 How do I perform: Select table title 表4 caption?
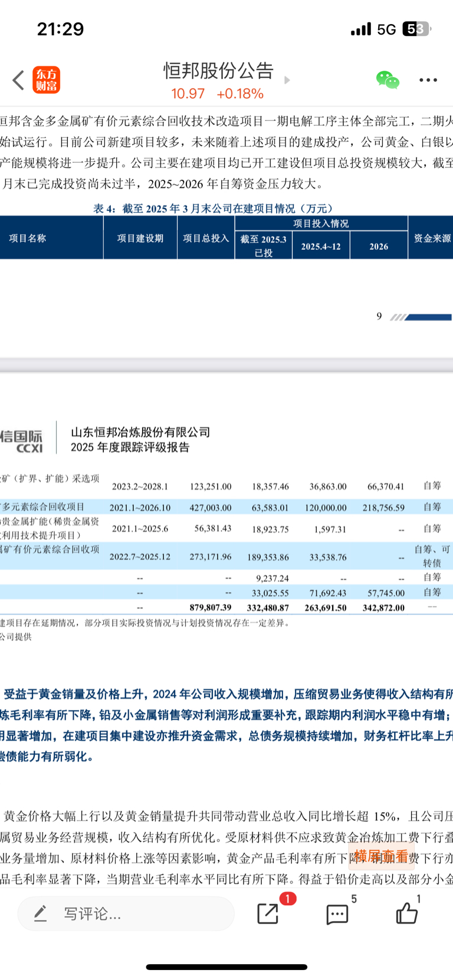point(214,208)
